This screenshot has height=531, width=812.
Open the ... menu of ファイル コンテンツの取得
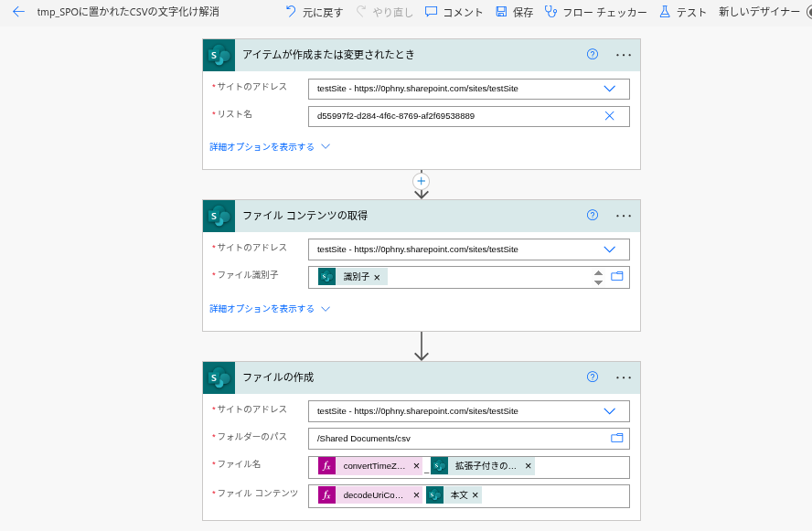click(x=624, y=216)
